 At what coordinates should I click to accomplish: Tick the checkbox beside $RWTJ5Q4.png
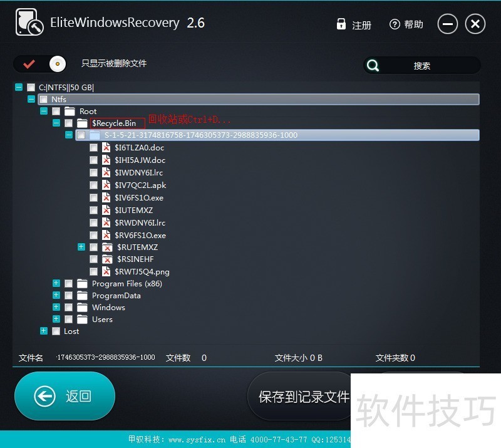click(x=93, y=272)
